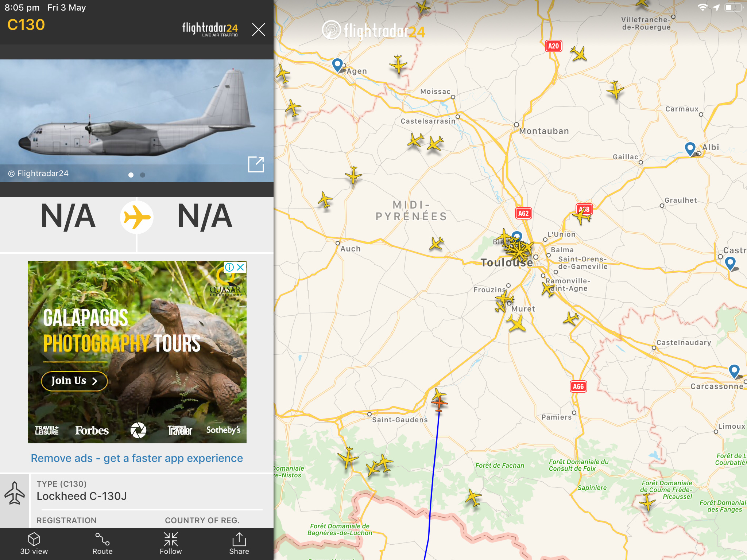The image size is (747, 560).
Task: Select the aircraft near the A20 marker
Action: coord(578,54)
